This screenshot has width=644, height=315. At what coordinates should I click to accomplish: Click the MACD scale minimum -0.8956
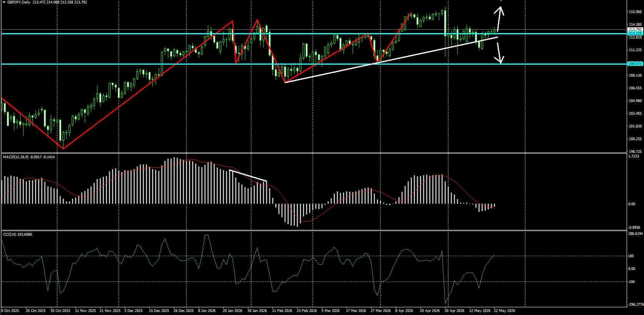[634, 228]
